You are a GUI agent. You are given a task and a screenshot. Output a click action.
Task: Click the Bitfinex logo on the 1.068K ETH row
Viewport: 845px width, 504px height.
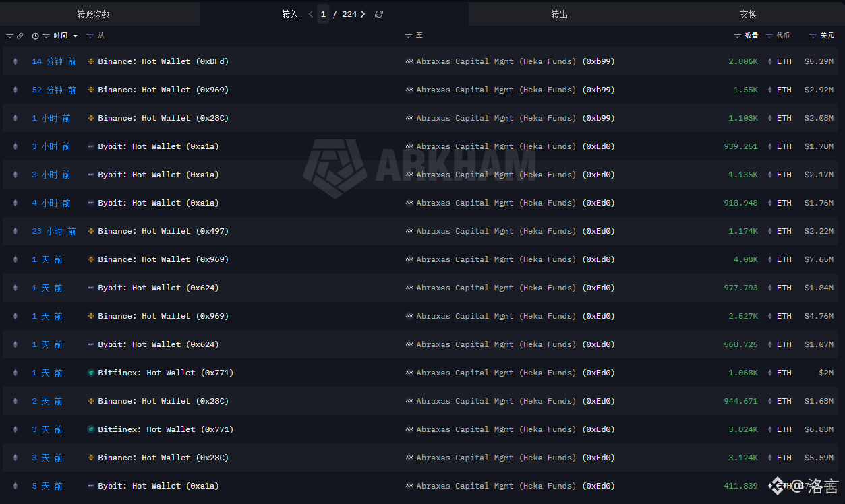coord(92,373)
